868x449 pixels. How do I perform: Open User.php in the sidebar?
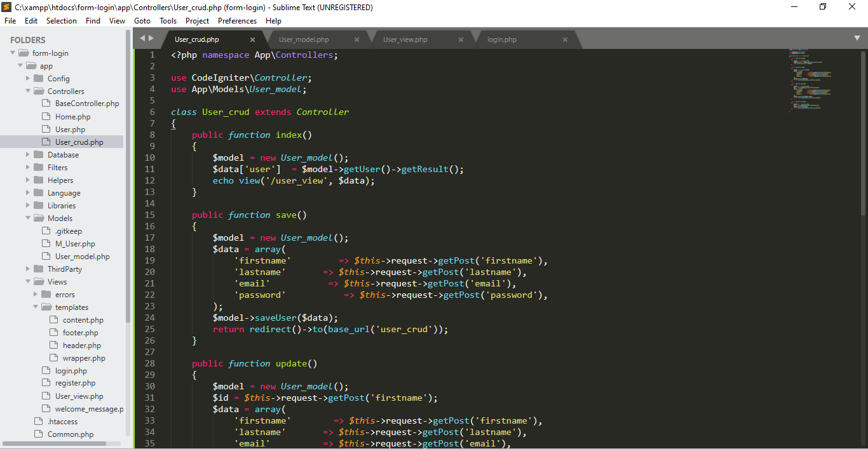tap(70, 130)
